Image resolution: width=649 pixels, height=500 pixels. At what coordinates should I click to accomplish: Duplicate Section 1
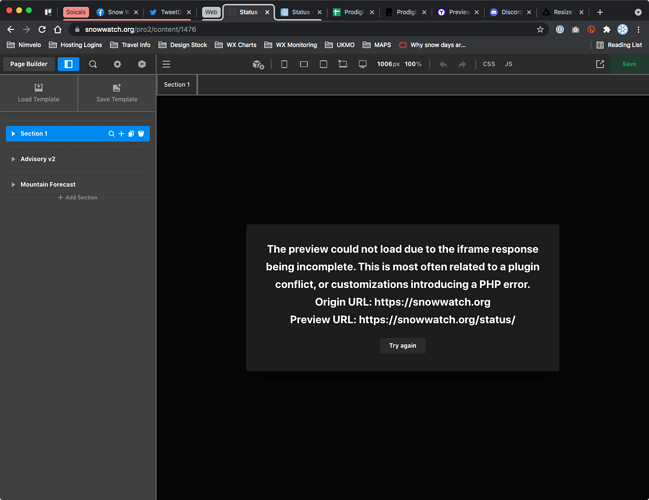point(131,134)
